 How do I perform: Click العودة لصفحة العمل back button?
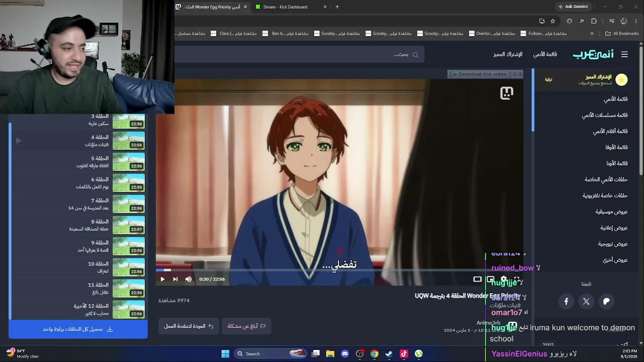point(189,326)
